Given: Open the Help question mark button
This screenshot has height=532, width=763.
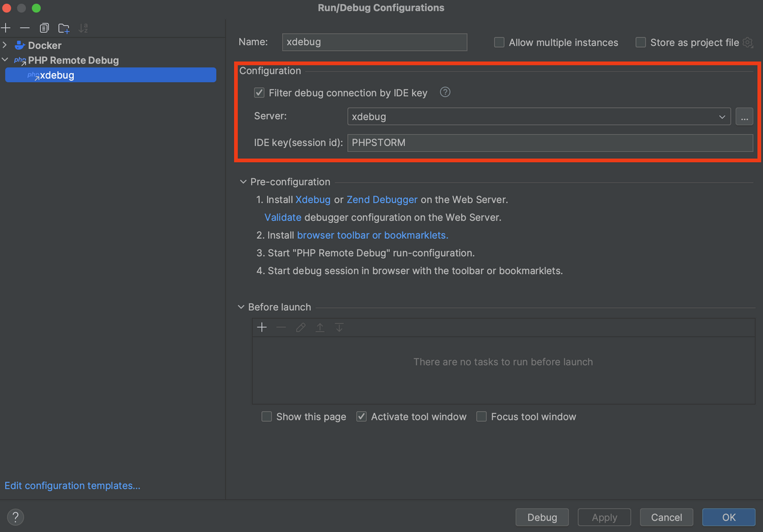Looking at the screenshot, I should [15, 517].
